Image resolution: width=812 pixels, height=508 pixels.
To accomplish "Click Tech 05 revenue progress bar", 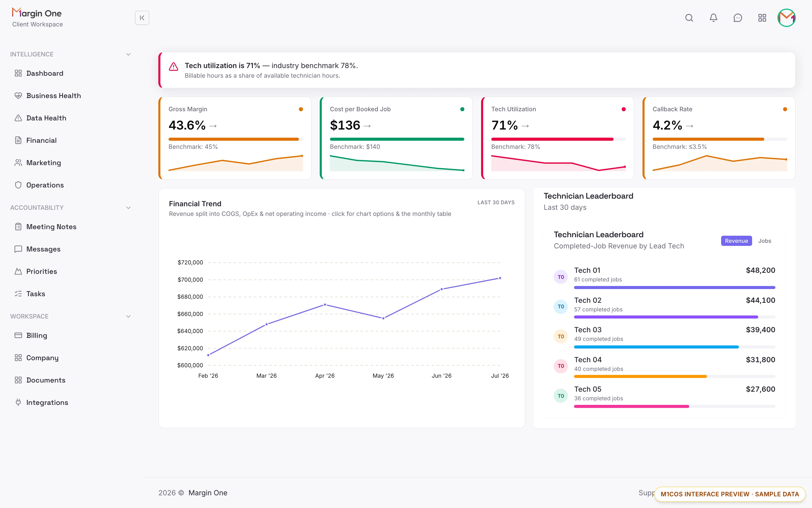I will 674,407.
